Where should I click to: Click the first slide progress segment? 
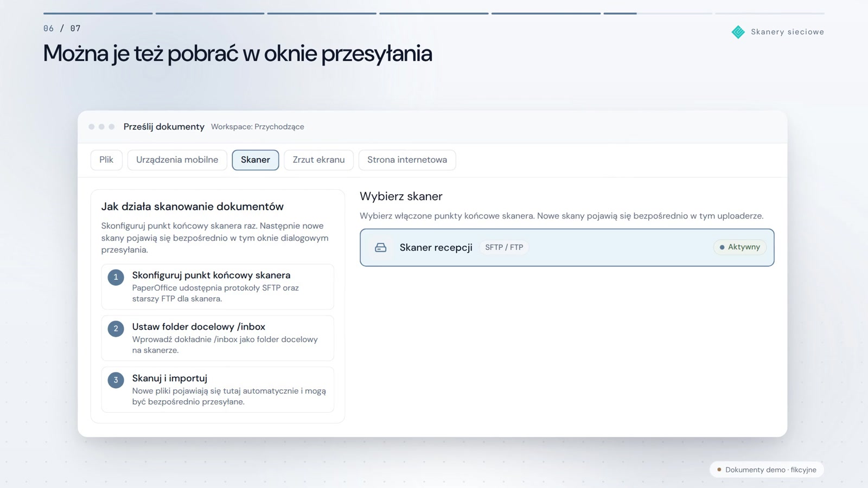pos(98,13)
